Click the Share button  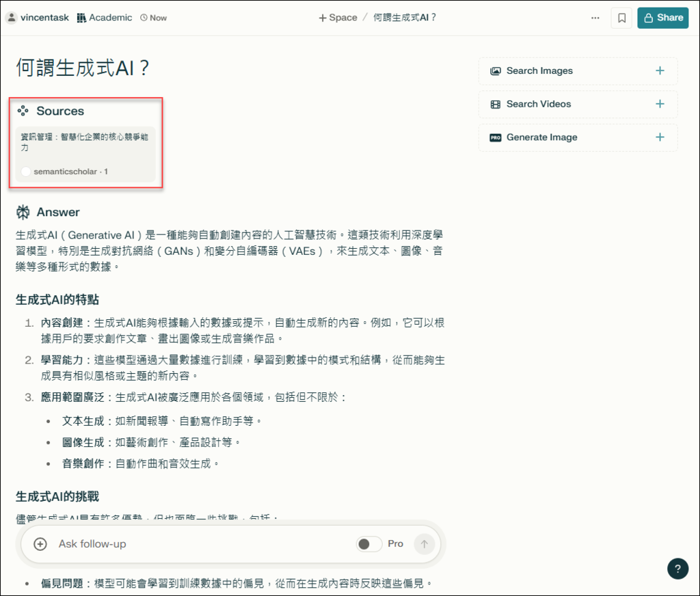click(x=663, y=18)
